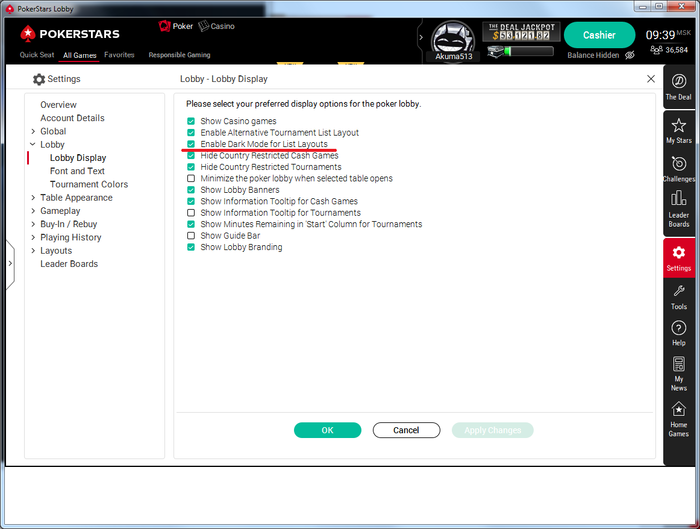This screenshot has width=700, height=529.
Task: Uncheck Show Casino games
Action: [x=191, y=121]
